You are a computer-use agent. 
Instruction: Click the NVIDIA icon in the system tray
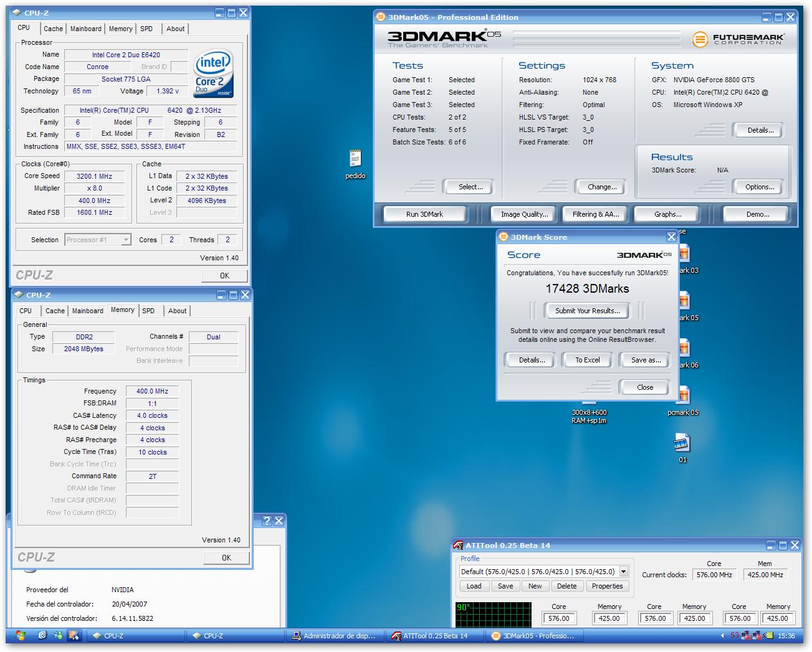(770, 636)
